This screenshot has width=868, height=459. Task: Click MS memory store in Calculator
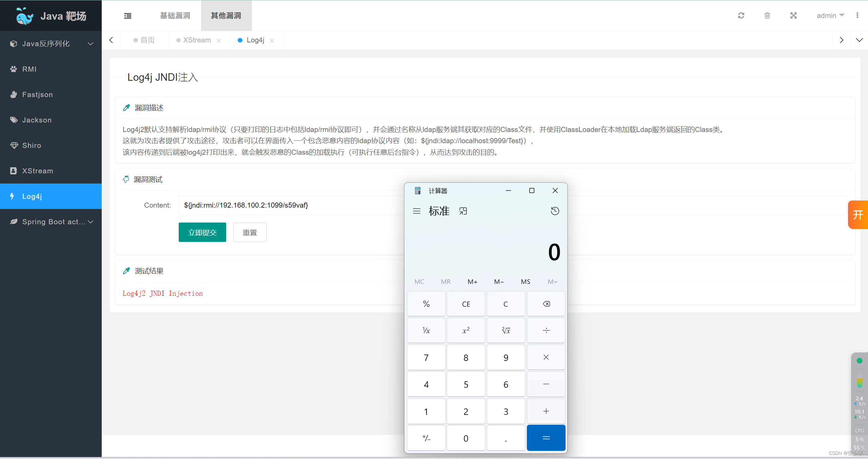(526, 282)
